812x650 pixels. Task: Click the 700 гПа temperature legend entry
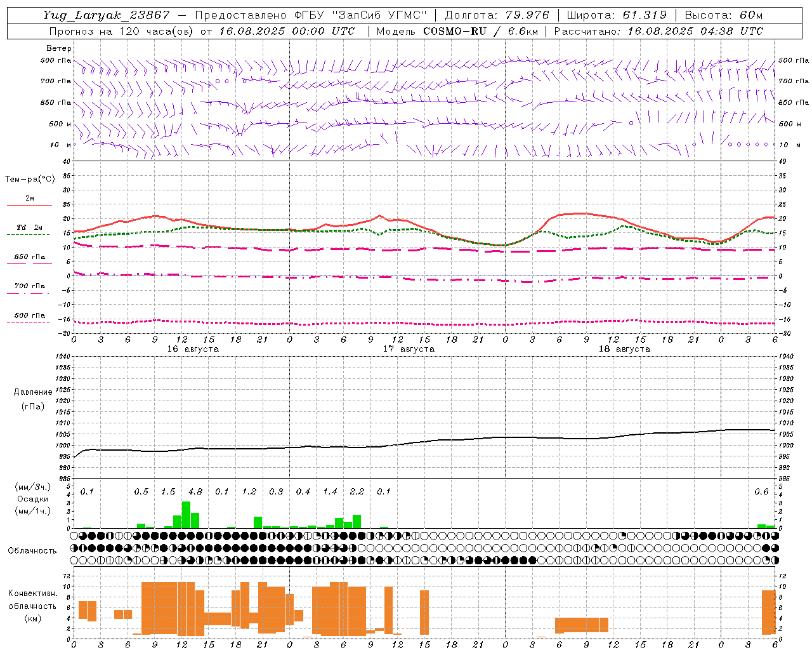click(x=29, y=286)
